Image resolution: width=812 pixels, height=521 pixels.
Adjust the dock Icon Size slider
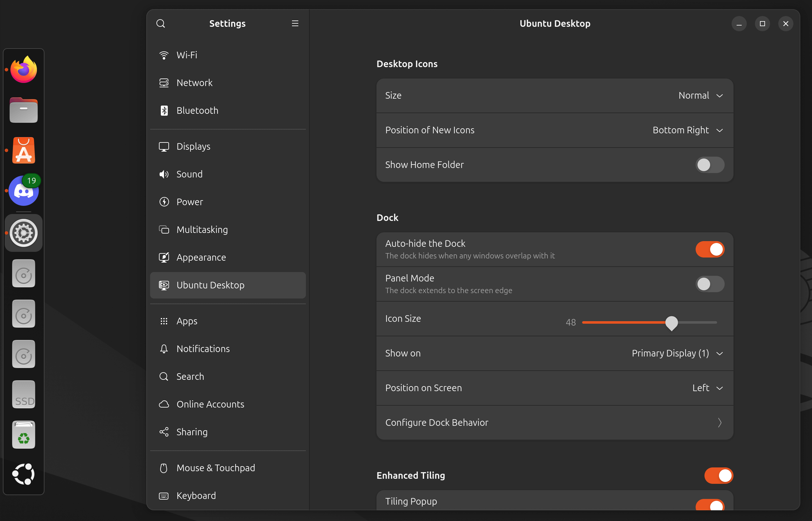(673, 323)
